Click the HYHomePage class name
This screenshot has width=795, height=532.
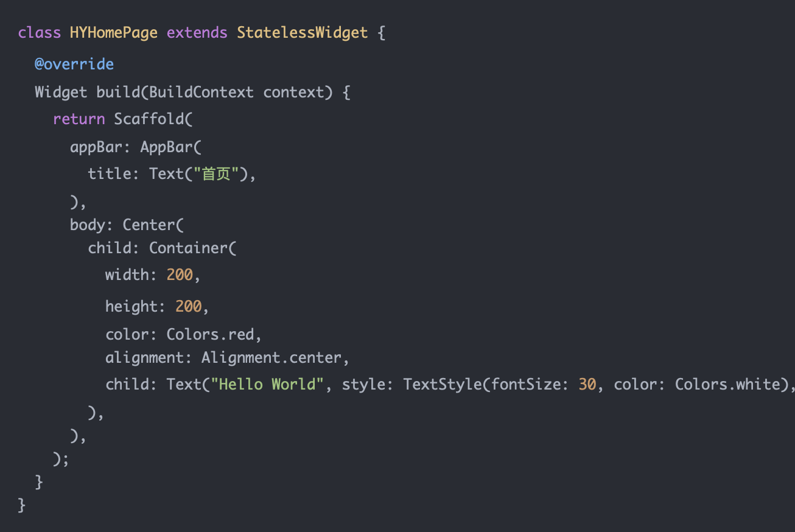(x=114, y=32)
